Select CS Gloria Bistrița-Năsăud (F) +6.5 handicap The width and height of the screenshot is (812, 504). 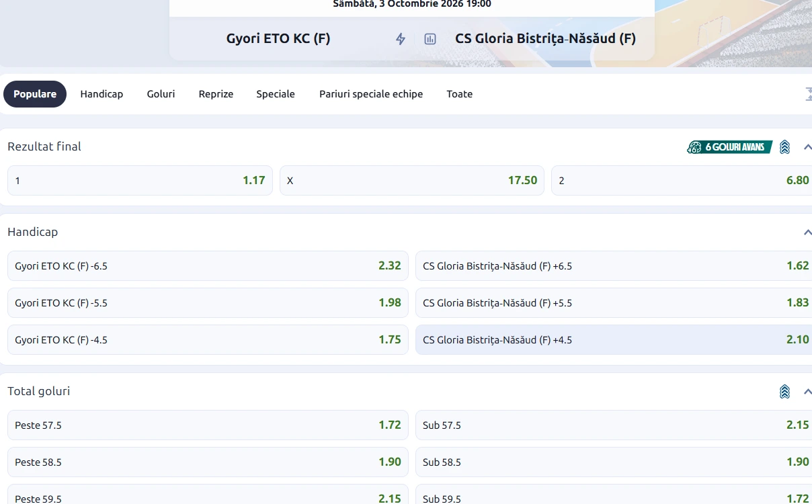(614, 265)
